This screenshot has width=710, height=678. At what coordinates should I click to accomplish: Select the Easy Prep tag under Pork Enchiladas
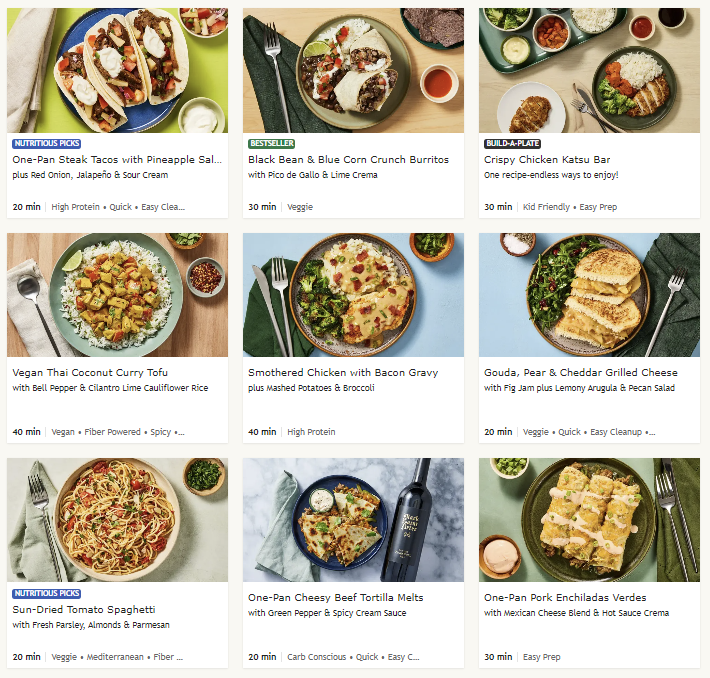tap(541, 657)
